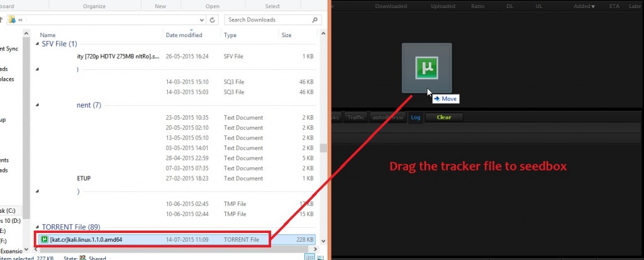Click the horizontal scrollbar left arrow
Viewport: 644px width, 260px height.
(35, 249)
